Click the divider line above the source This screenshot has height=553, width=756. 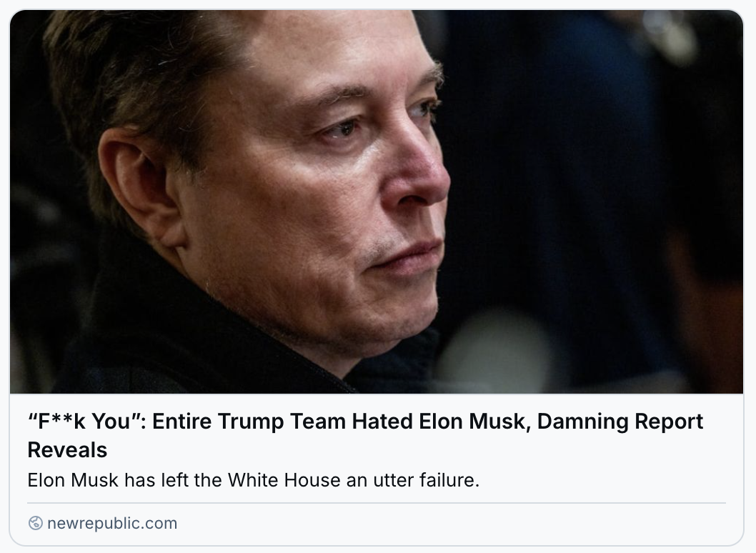pos(377,503)
